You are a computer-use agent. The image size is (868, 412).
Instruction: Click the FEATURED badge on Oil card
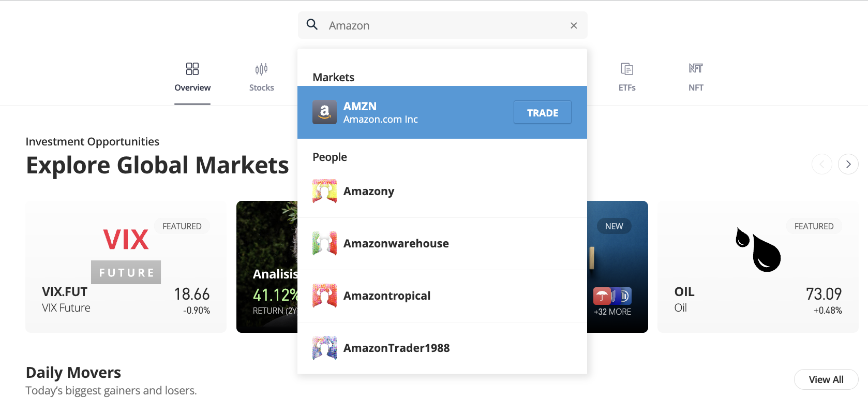[814, 226]
